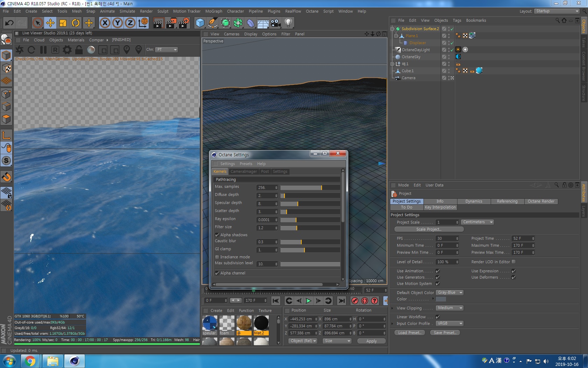This screenshot has height=368, width=588.
Task: Toggle Use Generators checkbox
Action: pyautogui.click(x=437, y=277)
